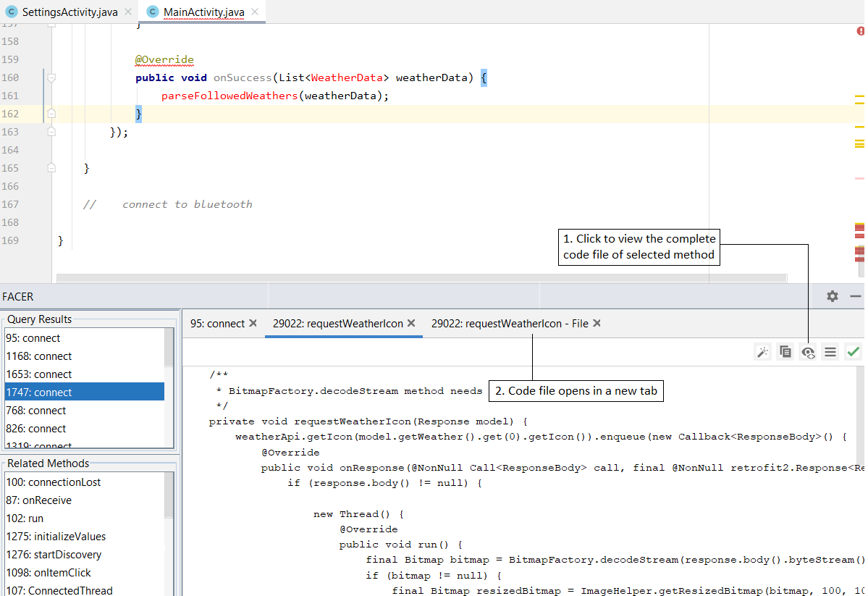Select '95: connect' in Query Results list
The image size is (868, 596).
click(85, 338)
